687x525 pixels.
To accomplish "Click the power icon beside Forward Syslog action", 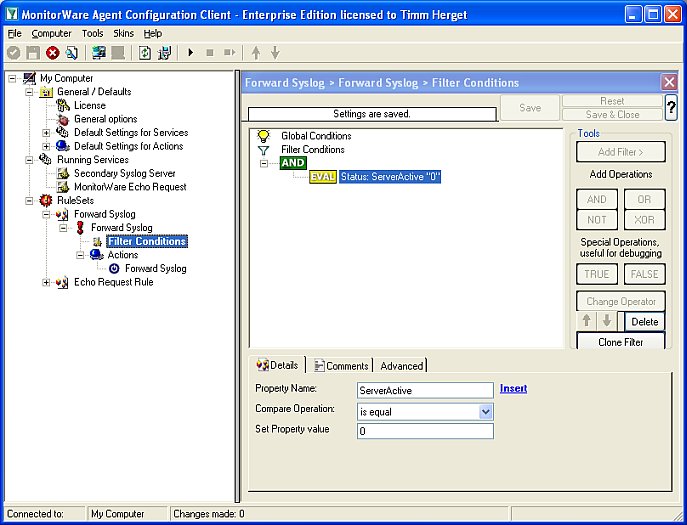I will (114, 269).
